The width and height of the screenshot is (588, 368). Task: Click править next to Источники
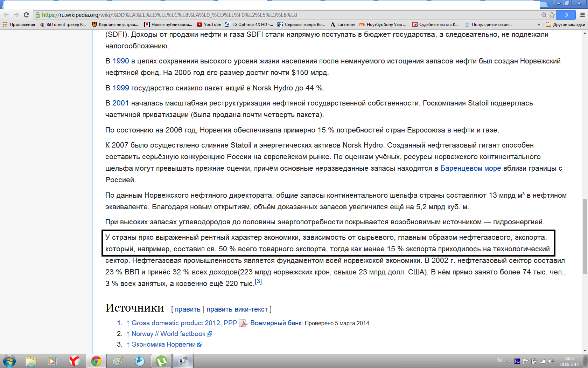188,309
